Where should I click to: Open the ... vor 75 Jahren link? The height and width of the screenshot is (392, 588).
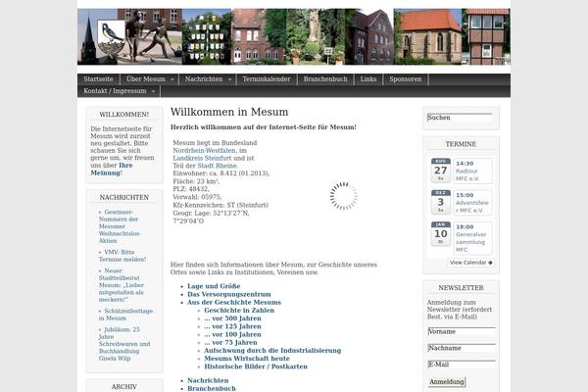click(x=230, y=342)
